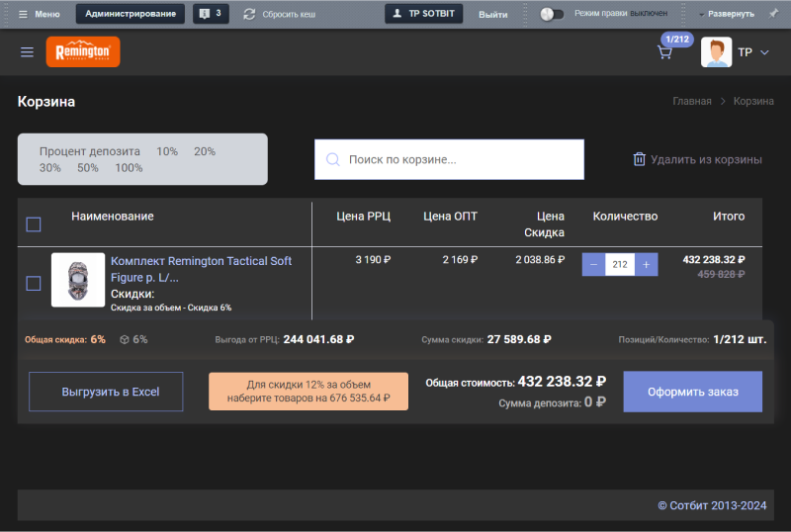
Task: Click the box icon next to 6%
Action: click(x=125, y=340)
